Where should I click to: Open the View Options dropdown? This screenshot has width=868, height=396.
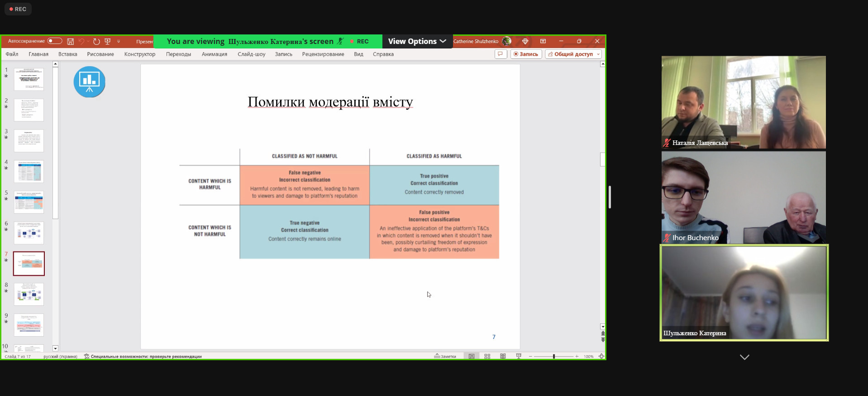point(417,41)
